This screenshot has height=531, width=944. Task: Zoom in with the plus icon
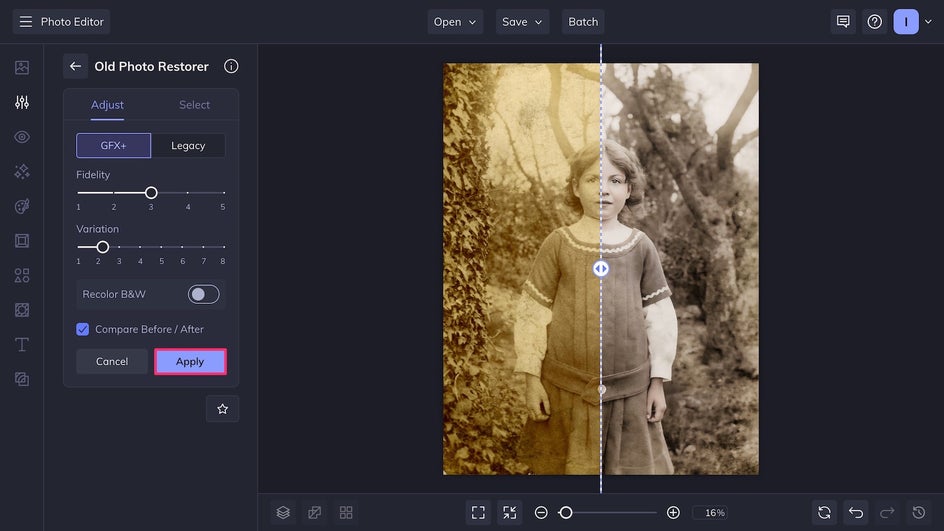tap(673, 512)
